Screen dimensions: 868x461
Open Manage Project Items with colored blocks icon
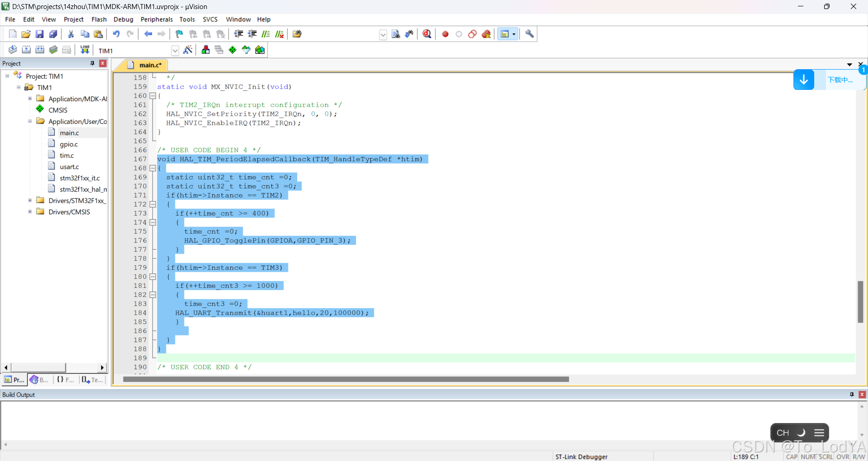coord(206,50)
